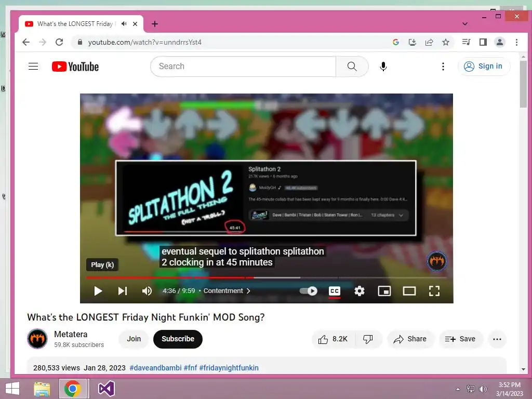Open a new Chrome tab
Image resolution: width=532 pixels, height=399 pixels.
point(155,24)
